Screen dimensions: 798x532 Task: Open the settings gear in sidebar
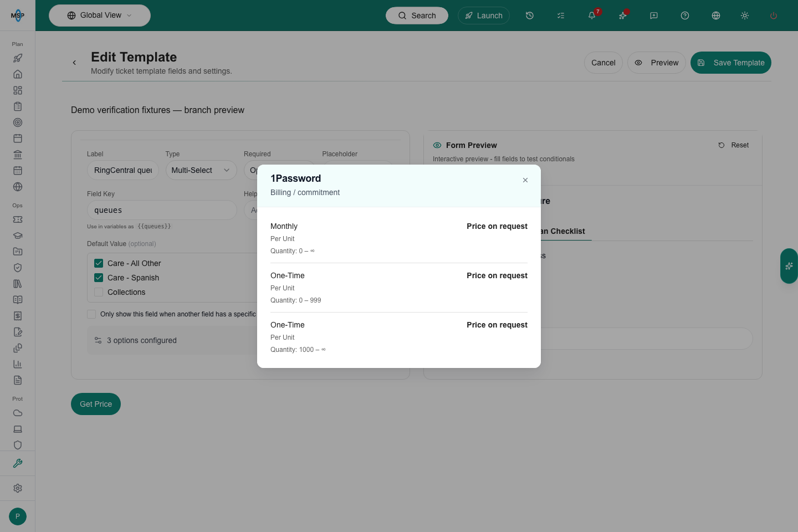point(18,488)
